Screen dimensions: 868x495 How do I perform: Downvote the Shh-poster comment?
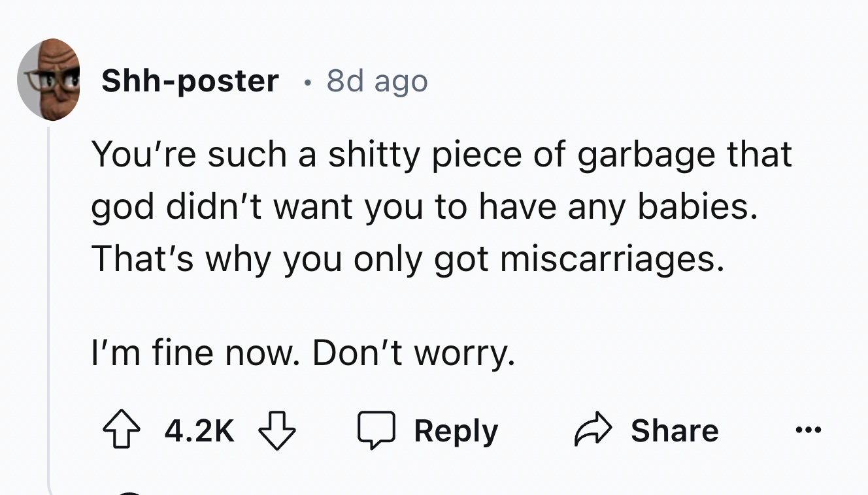tap(277, 432)
